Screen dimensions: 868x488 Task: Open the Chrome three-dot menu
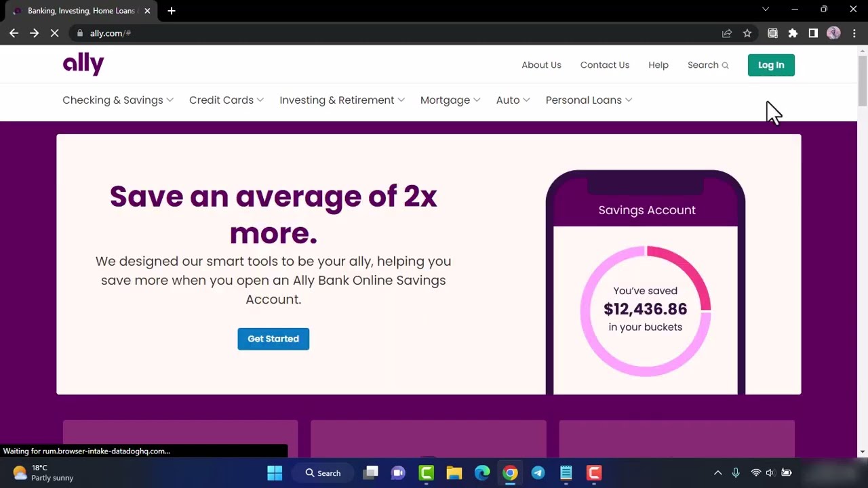click(x=854, y=33)
